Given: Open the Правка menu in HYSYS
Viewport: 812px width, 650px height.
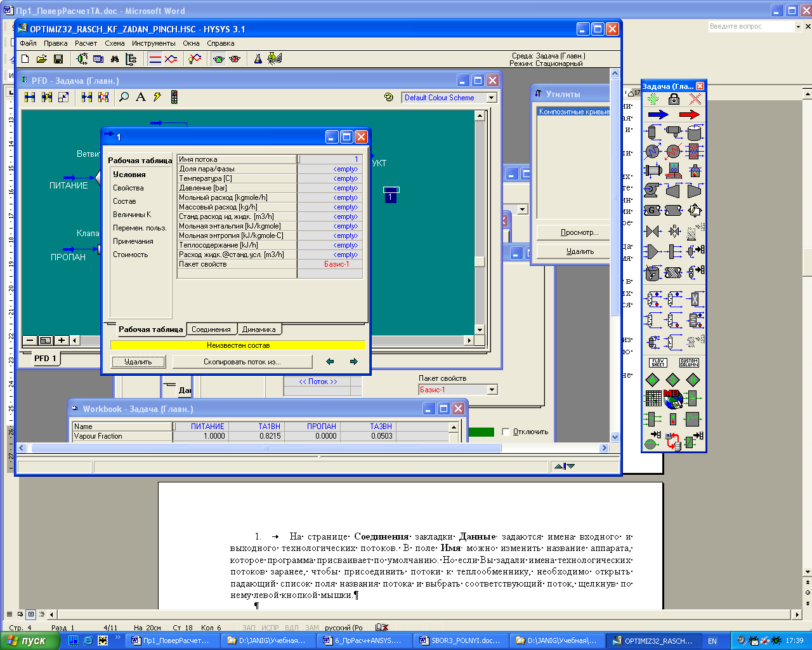Looking at the screenshot, I should coord(56,43).
